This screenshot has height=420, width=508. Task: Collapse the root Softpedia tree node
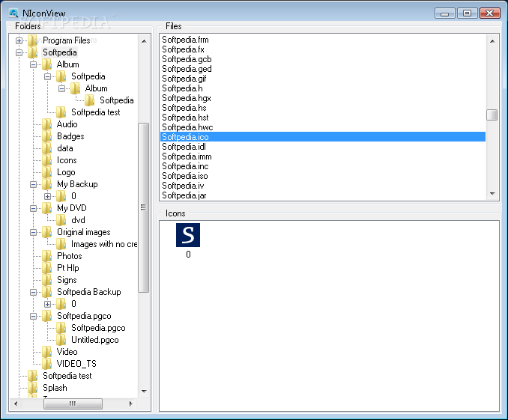tap(19, 53)
